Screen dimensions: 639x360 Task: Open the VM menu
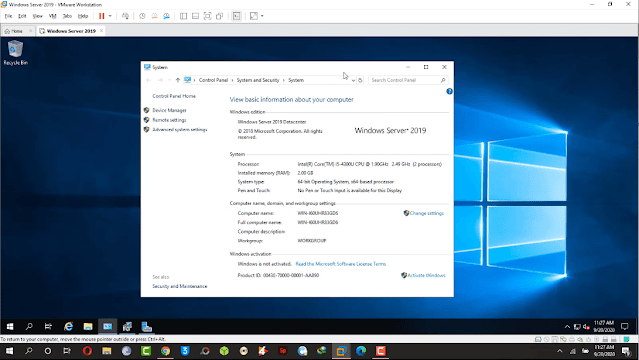[53, 16]
